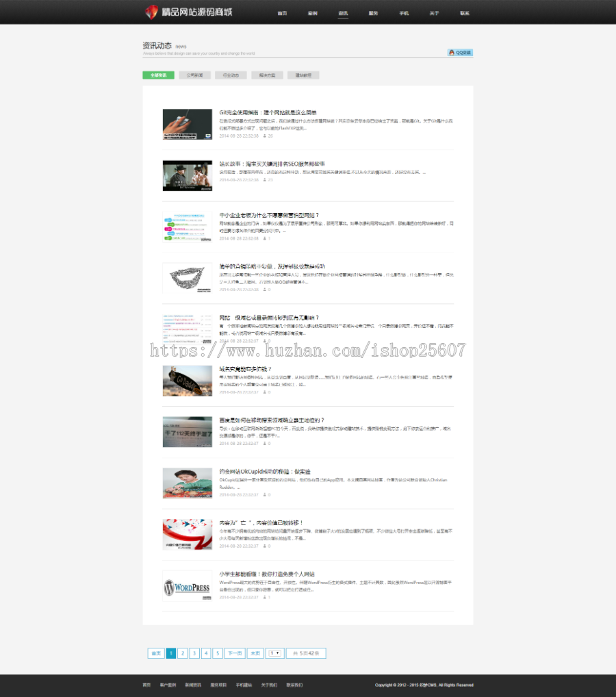Open 服务项目 in the footer links
This screenshot has height=697, width=616.
click(x=218, y=685)
